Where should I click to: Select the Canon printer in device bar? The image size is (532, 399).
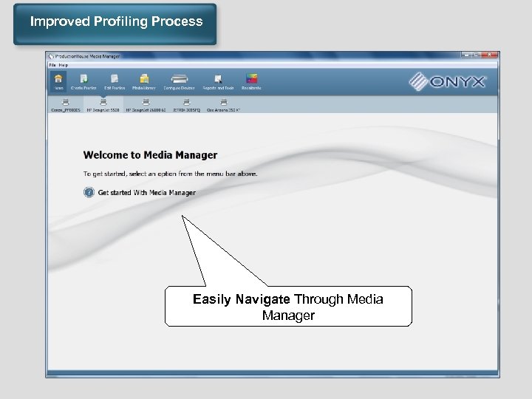[66, 105]
